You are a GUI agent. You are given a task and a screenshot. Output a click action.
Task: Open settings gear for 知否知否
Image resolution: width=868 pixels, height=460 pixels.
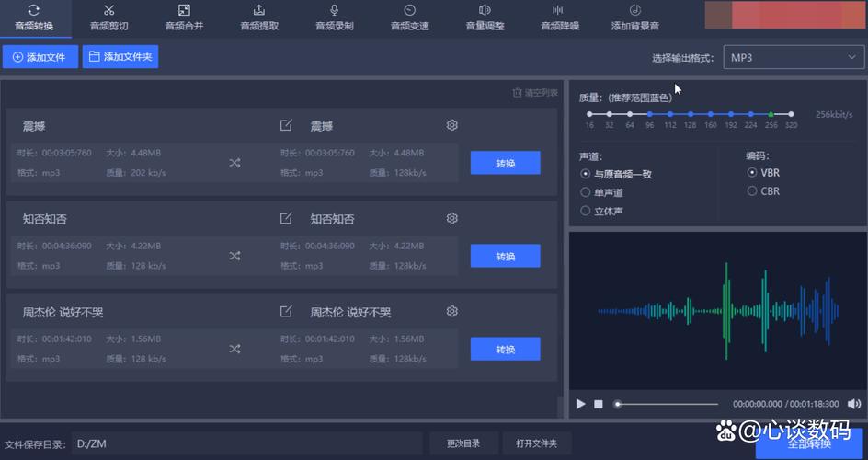[451, 218]
